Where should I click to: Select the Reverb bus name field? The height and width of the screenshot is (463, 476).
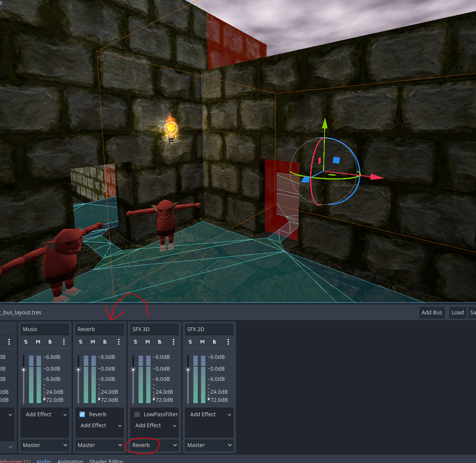tap(100, 329)
